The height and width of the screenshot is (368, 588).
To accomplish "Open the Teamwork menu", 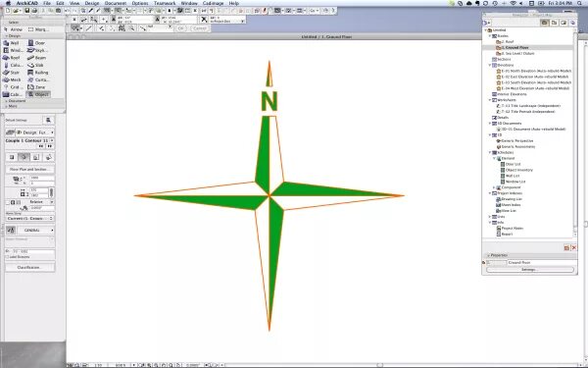I will click(x=165, y=3).
